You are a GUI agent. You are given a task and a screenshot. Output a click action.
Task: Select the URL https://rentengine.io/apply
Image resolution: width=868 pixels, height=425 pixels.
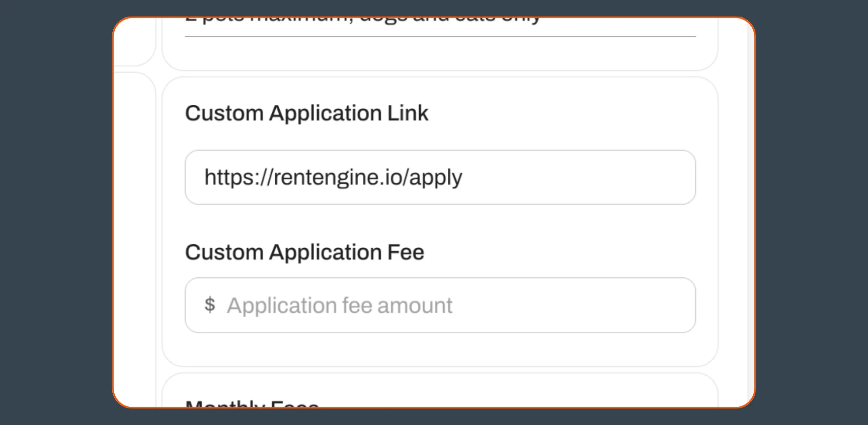coord(333,177)
